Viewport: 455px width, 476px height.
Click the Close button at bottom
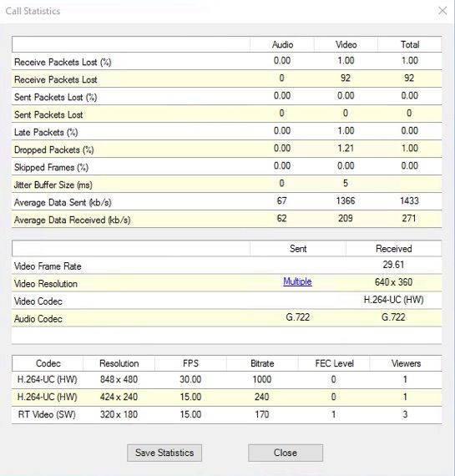(286, 453)
